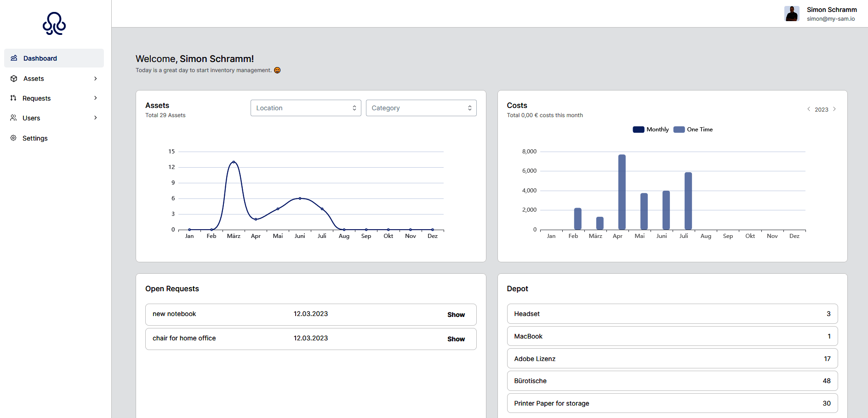Click the Assets cube icon

pyautogui.click(x=14, y=79)
